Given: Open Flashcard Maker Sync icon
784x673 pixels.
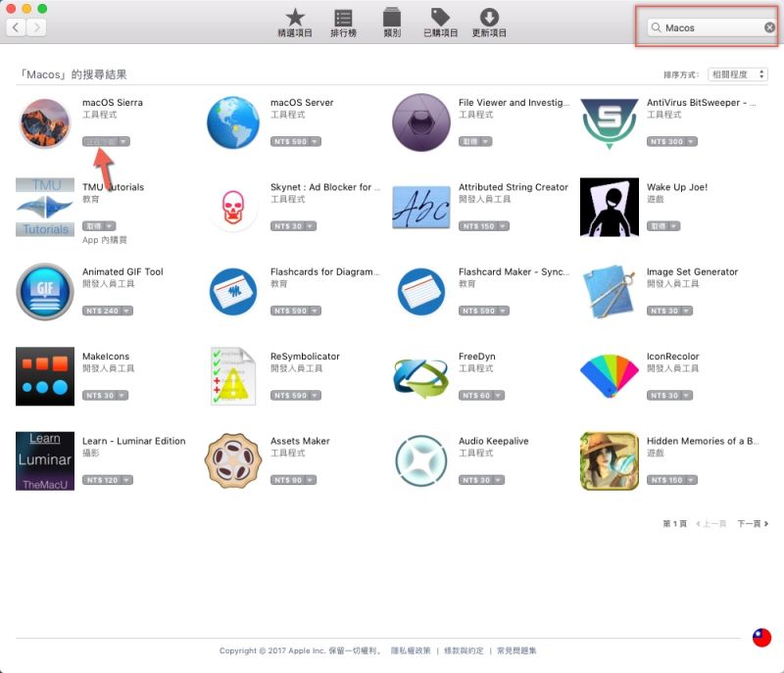Looking at the screenshot, I should [x=421, y=291].
